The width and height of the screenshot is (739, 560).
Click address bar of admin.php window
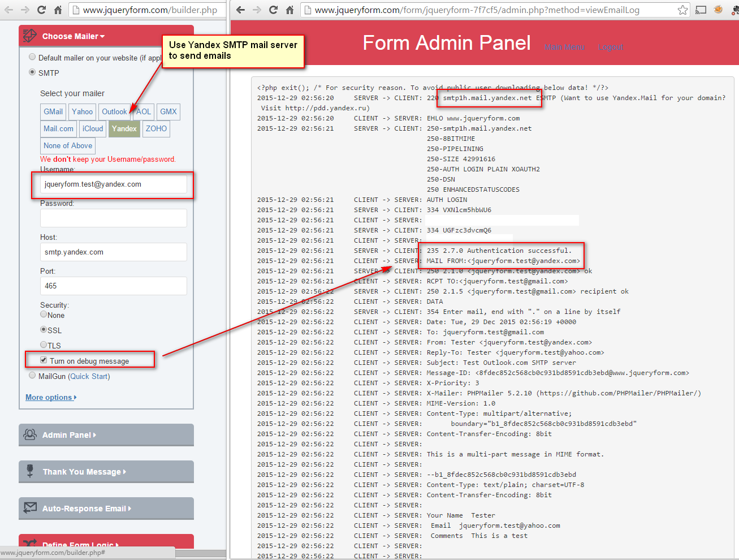point(495,10)
